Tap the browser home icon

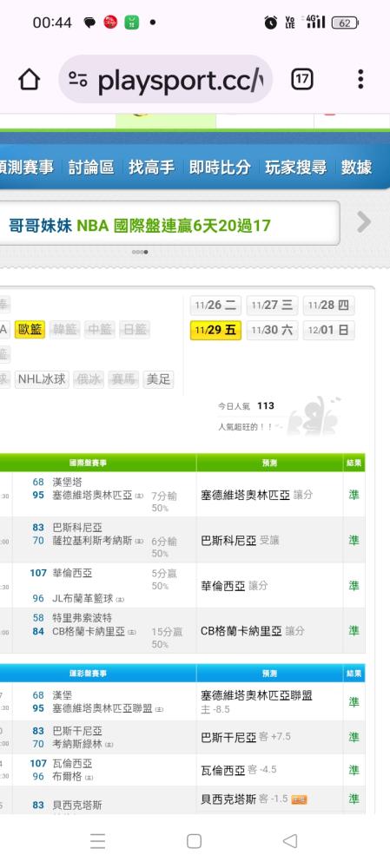point(30,80)
